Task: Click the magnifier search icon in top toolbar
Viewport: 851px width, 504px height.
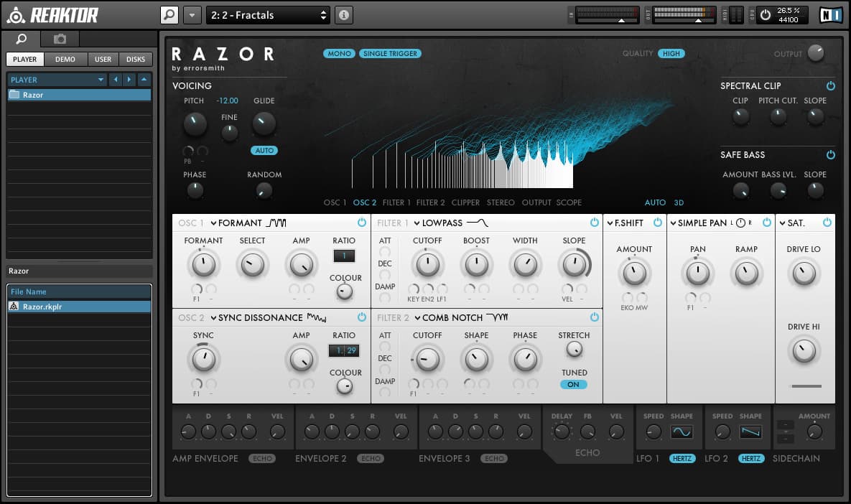Action: tap(169, 14)
